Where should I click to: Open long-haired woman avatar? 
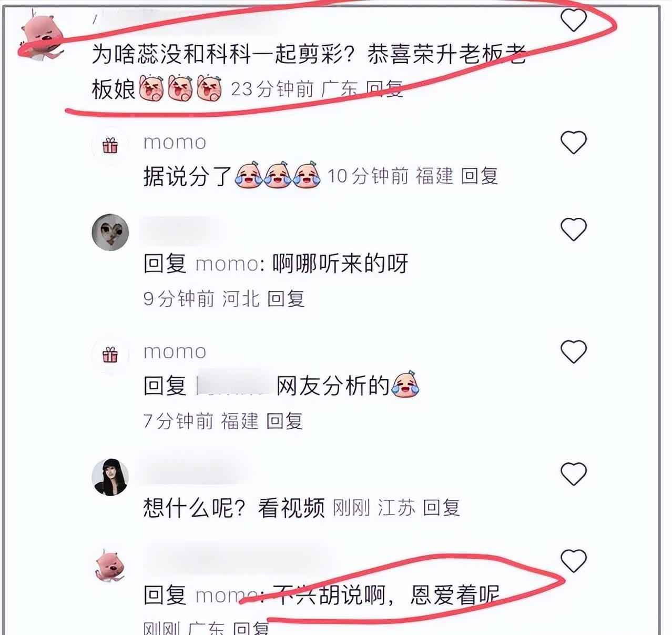110,477
